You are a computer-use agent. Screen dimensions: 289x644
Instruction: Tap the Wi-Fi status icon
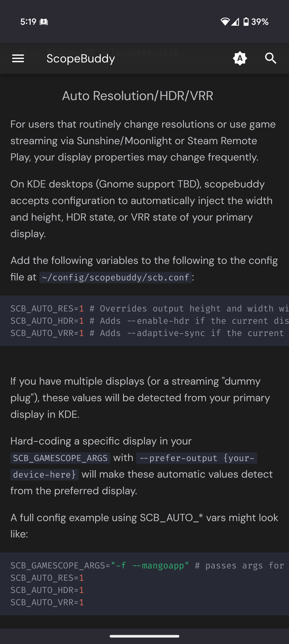(x=225, y=22)
